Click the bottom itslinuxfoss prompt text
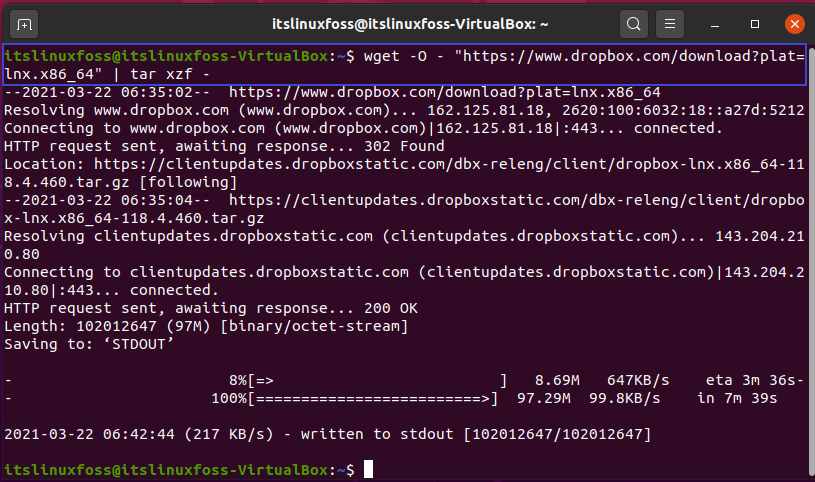The image size is (815, 482). click(179, 470)
